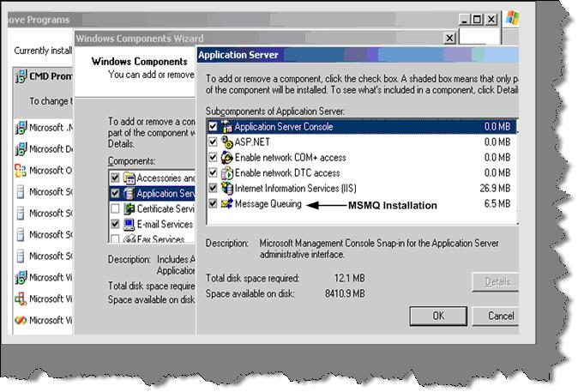Image resolution: width=578 pixels, height=392 pixels.
Task: Toggle the ASP.NET checkbox
Action: (x=213, y=142)
